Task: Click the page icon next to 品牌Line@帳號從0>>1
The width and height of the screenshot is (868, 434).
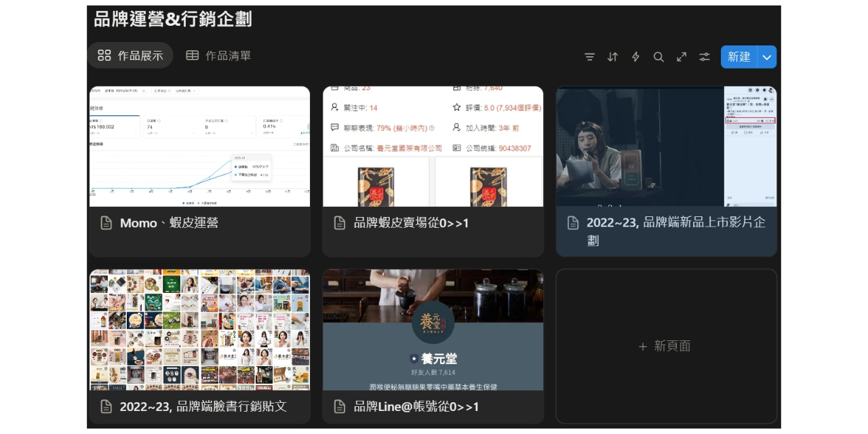Action: pyautogui.click(x=340, y=406)
